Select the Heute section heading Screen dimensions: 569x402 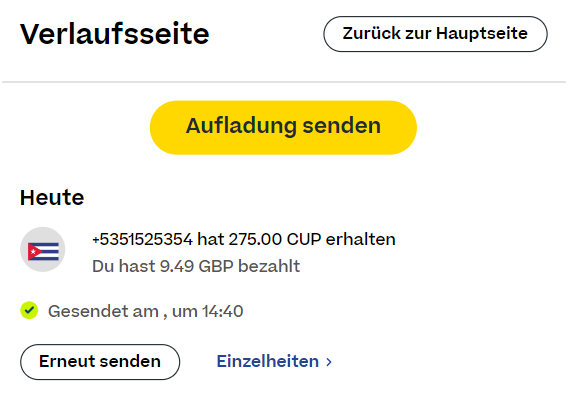point(52,197)
